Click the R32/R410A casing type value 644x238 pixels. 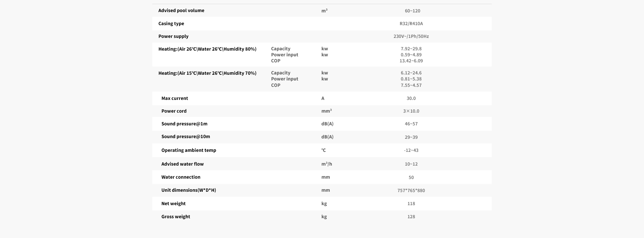[x=411, y=23]
